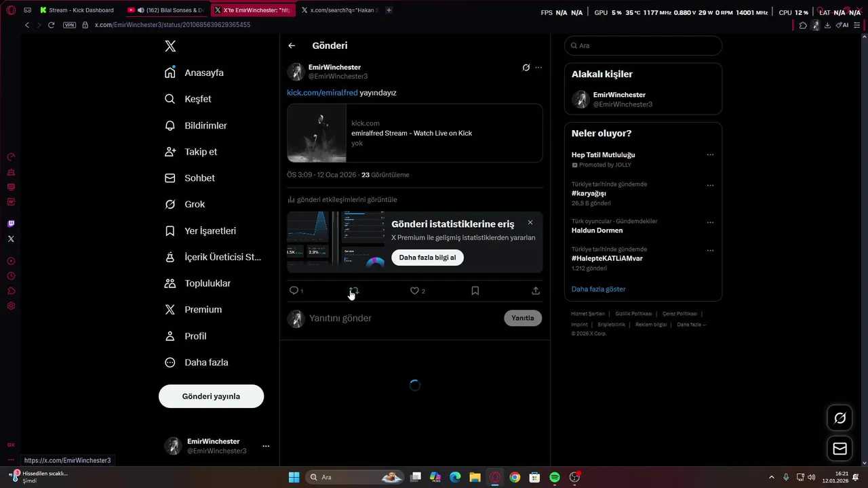Open Opera sidebar settings gear
The image size is (868, 488).
pyautogui.click(x=11, y=306)
